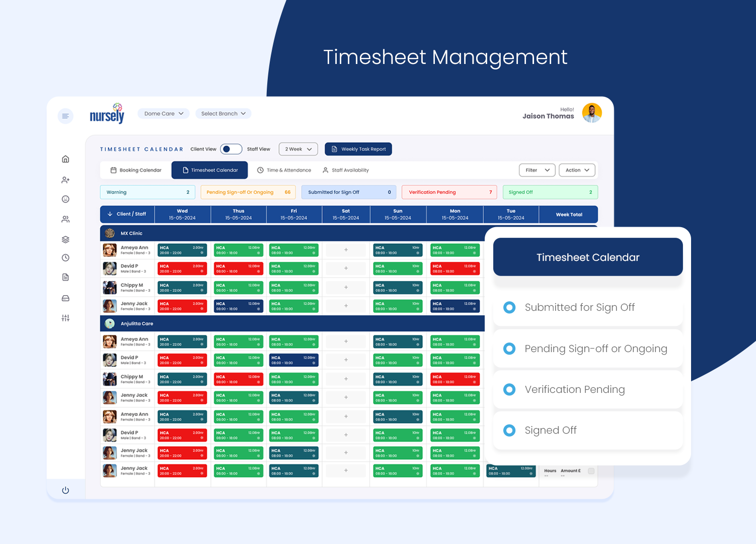Toggle the Client View / Staff View switch

coord(231,149)
